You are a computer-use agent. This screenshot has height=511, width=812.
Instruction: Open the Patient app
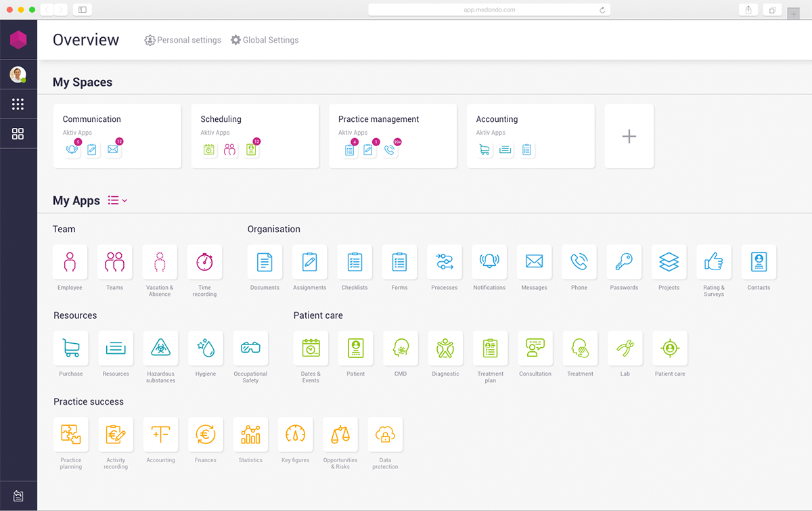coord(355,349)
